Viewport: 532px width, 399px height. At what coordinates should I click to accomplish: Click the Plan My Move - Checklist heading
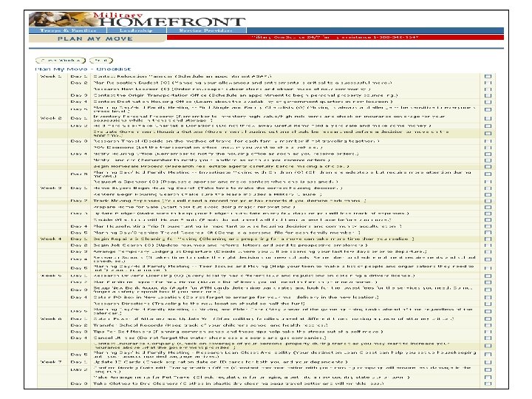83,69
